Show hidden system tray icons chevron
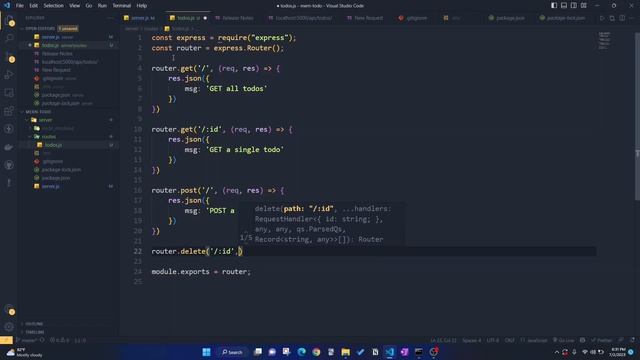Screen dimensions: 640x360 556,352
